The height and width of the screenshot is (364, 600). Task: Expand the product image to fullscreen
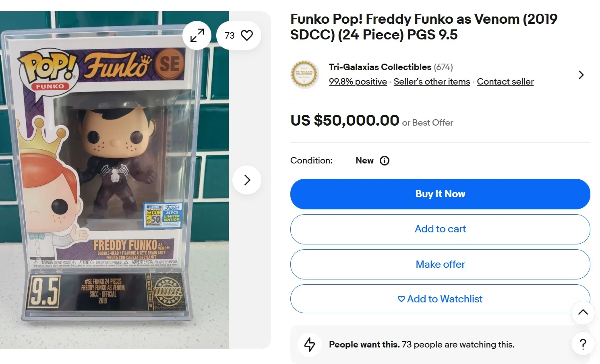pos(197,35)
